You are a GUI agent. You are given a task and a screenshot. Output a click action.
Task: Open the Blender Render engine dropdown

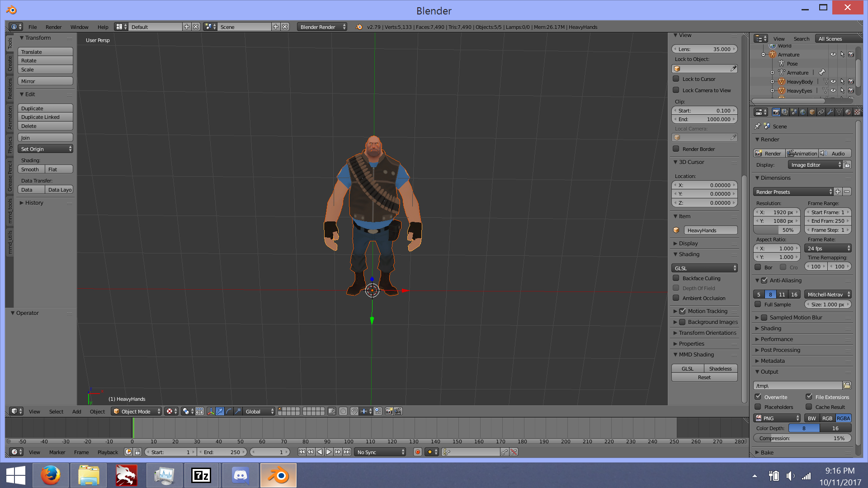(x=322, y=27)
